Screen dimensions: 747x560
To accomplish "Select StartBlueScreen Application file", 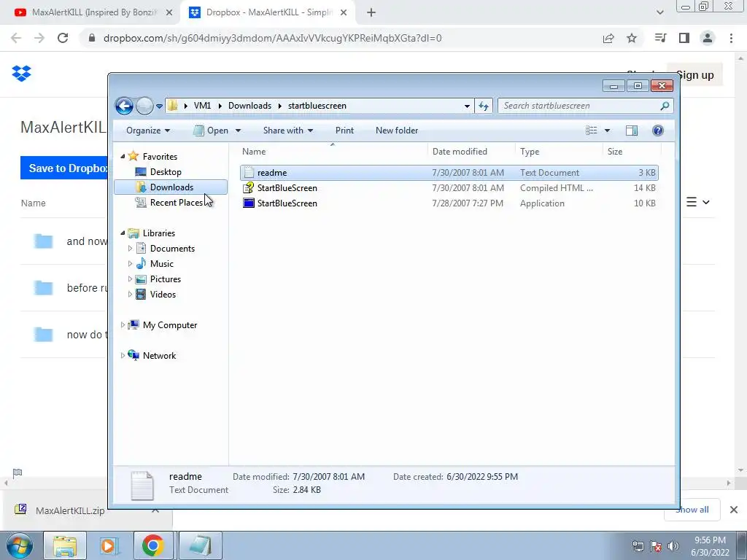I will (449, 203).
